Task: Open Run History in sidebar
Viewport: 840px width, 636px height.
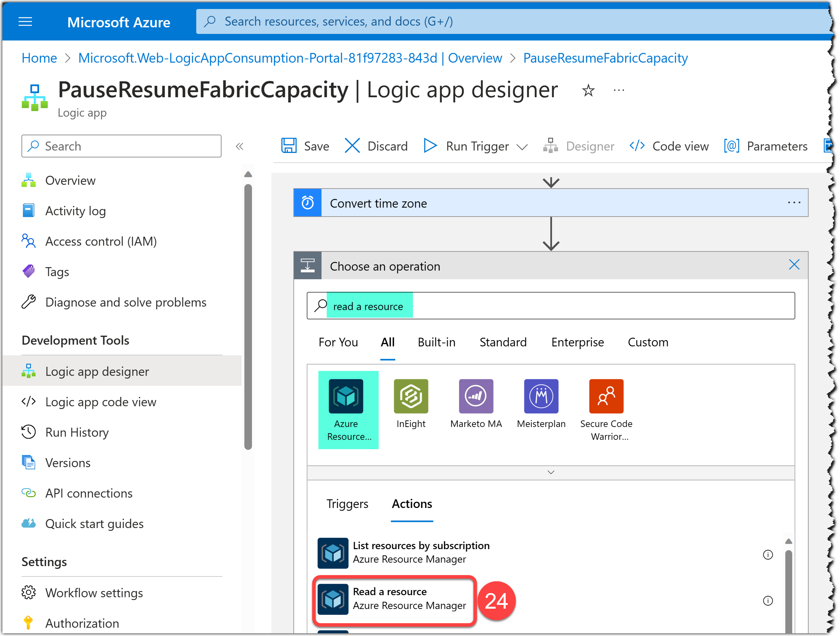Action: click(x=77, y=433)
